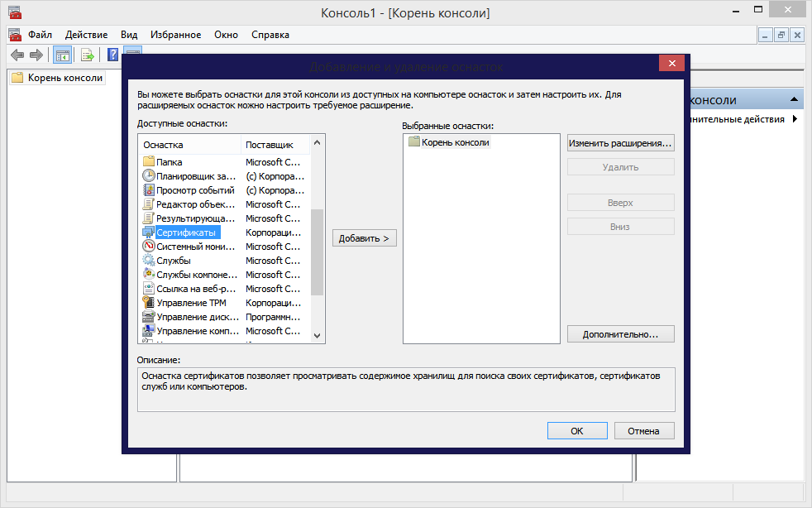812x508 pixels.
Task: Select the Сертификаты snap-in name
Action: [186, 232]
